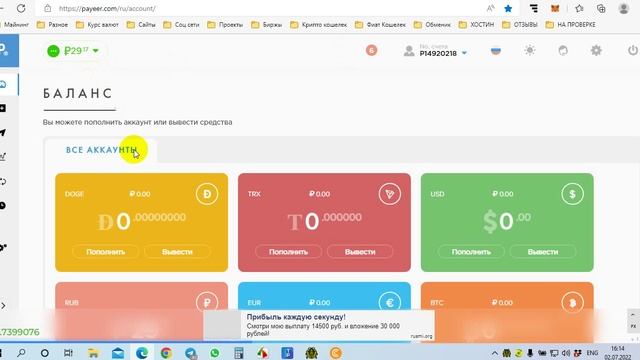Open Google Chrome from the taskbar
The image size is (640, 360).
tap(166, 353)
